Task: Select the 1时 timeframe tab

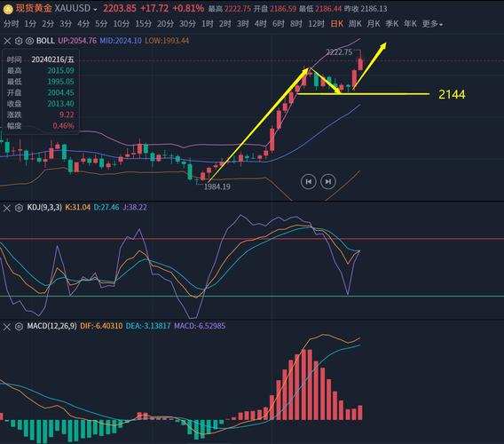Action: [x=208, y=24]
